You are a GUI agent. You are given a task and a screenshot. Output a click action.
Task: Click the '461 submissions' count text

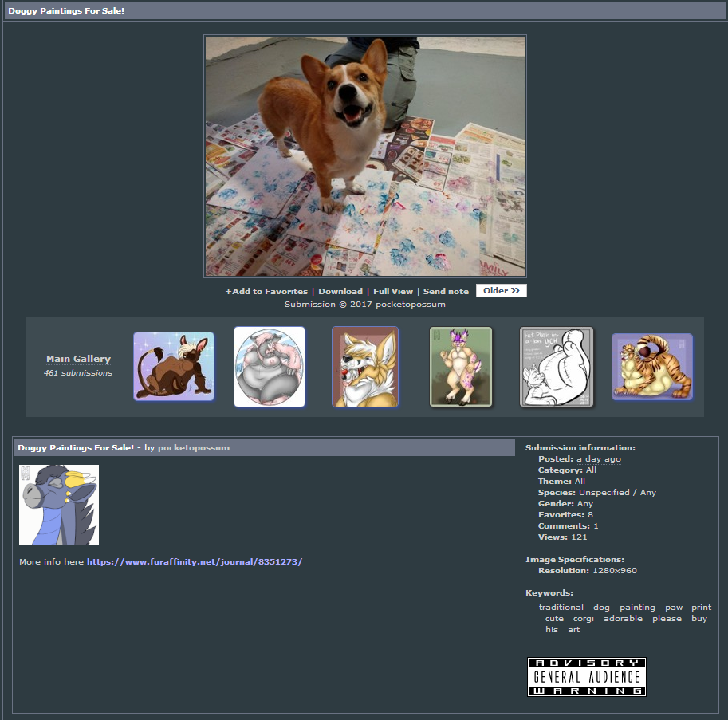point(78,373)
